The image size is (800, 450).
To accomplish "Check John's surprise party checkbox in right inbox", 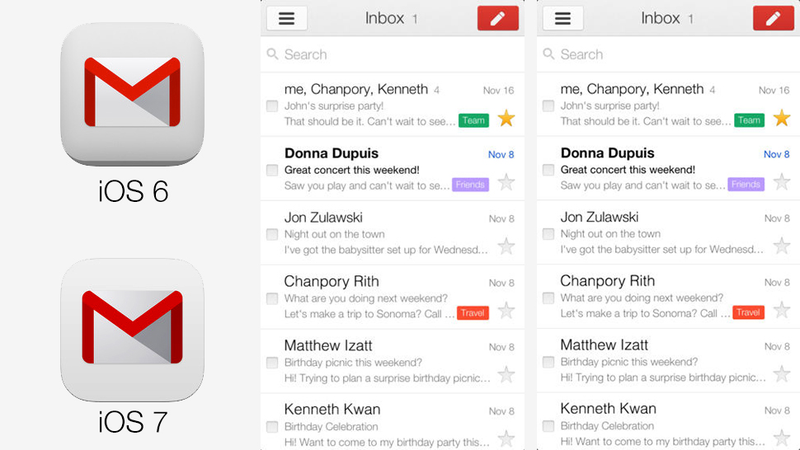I will point(548,106).
